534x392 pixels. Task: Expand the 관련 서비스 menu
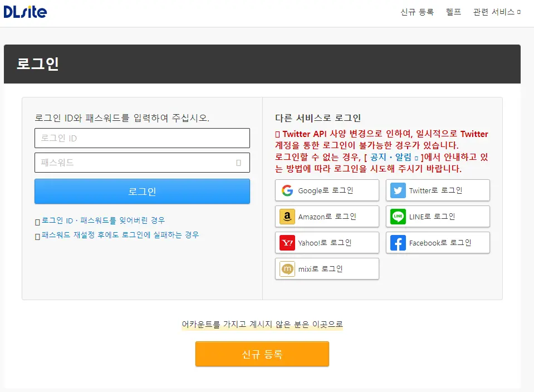(497, 12)
